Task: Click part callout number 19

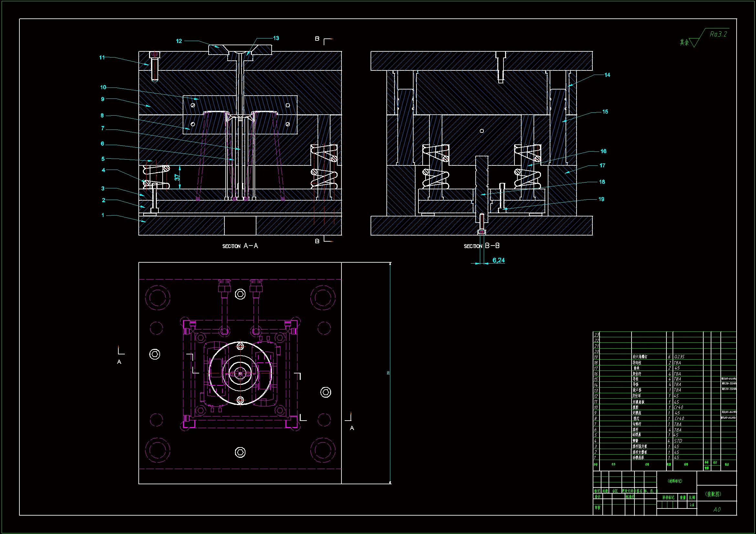Action: [x=601, y=199]
